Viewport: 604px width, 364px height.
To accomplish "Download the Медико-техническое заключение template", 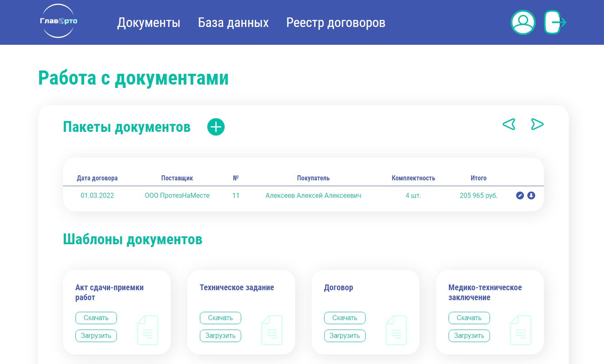I will point(469,318).
